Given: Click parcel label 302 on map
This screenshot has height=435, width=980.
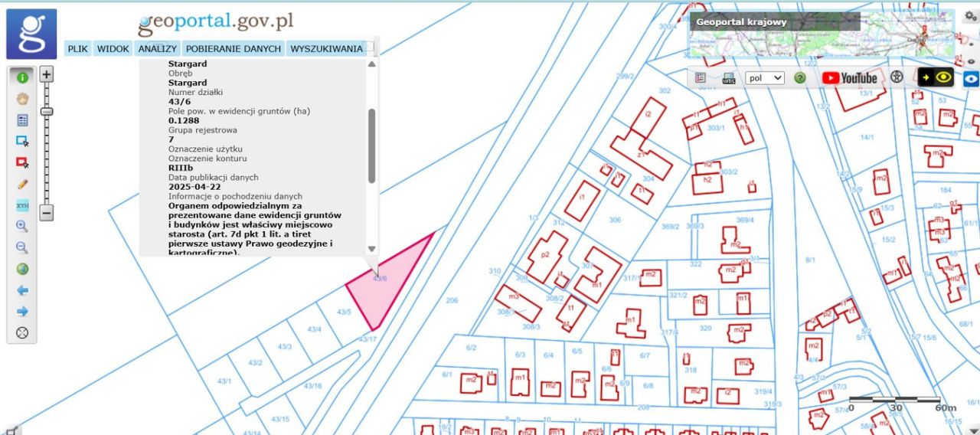Looking at the screenshot, I should coord(665,90).
